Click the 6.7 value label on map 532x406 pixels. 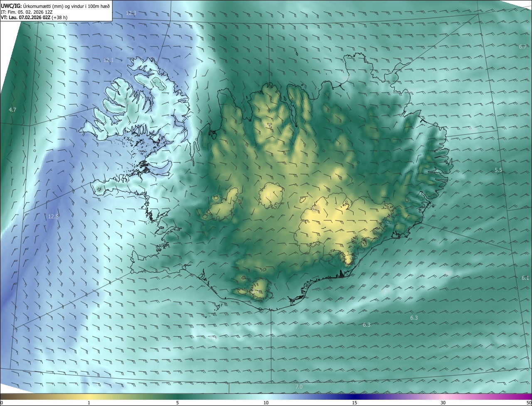[523, 46]
